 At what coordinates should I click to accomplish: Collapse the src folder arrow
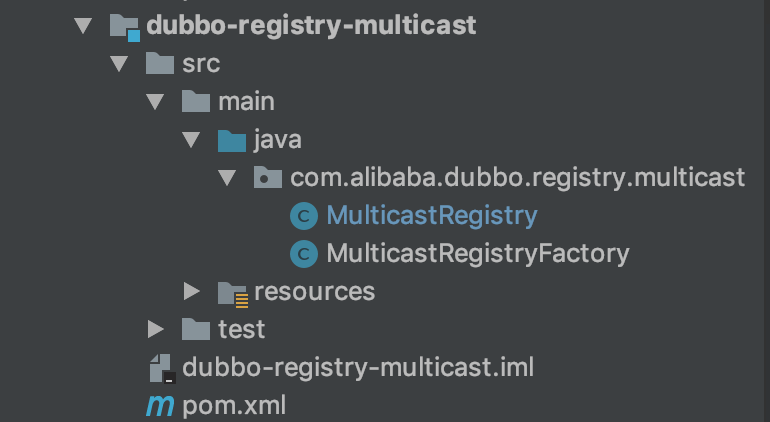[x=120, y=64]
